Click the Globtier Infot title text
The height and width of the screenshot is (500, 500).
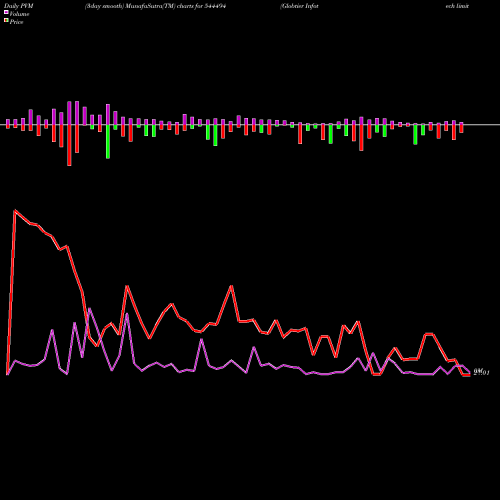click(x=299, y=6)
